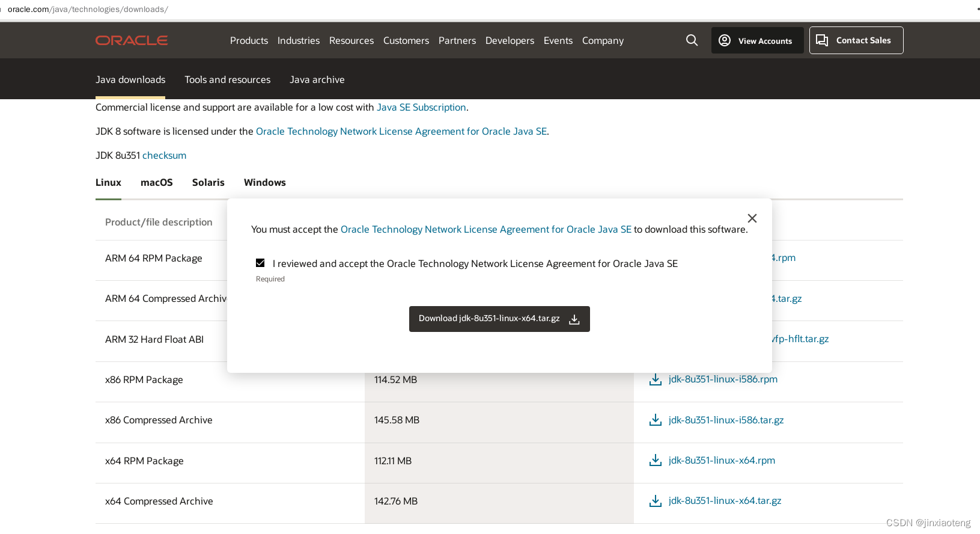Open the Customers menu

[406, 40]
